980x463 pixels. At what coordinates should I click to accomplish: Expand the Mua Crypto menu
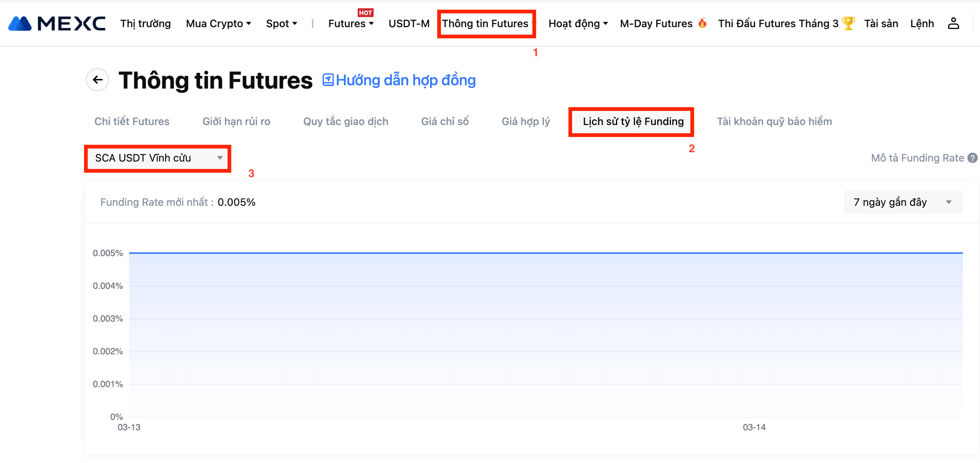(x=218, y=23)
